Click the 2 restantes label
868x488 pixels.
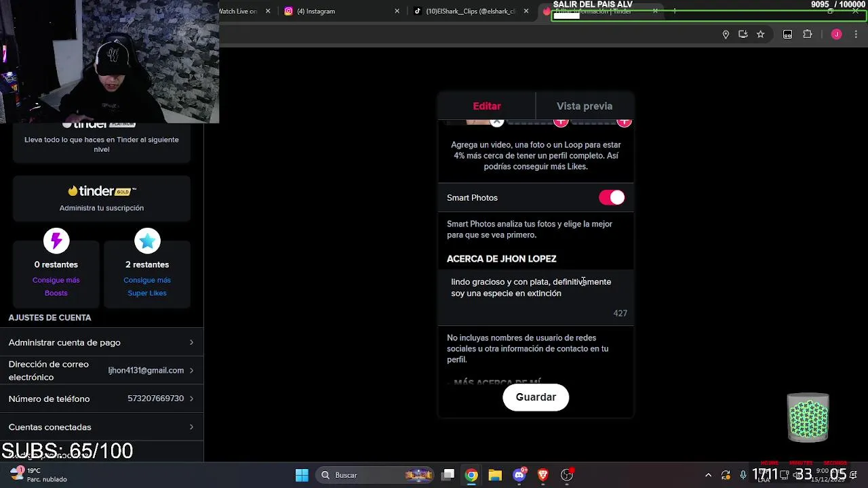click(x=147, y=264)
